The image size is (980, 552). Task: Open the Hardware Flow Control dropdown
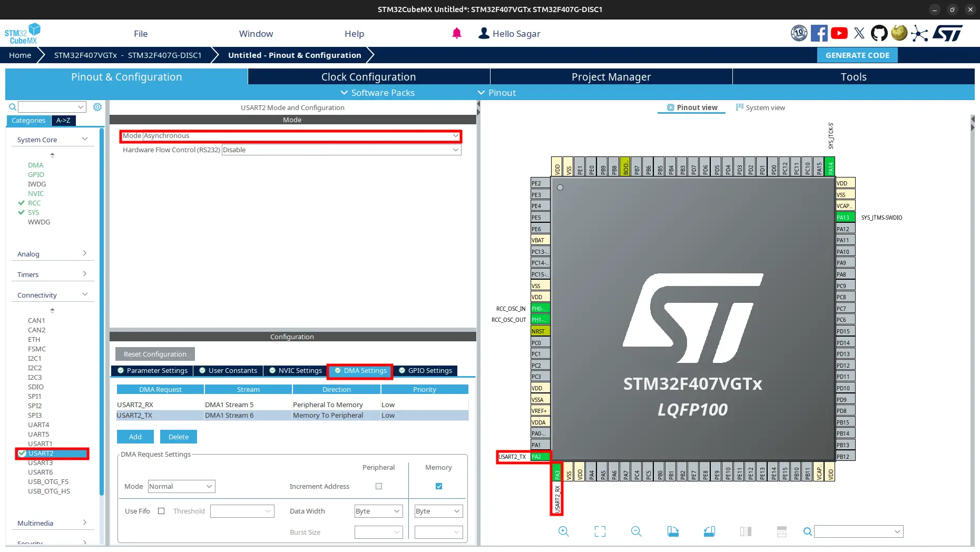(341, 150)
